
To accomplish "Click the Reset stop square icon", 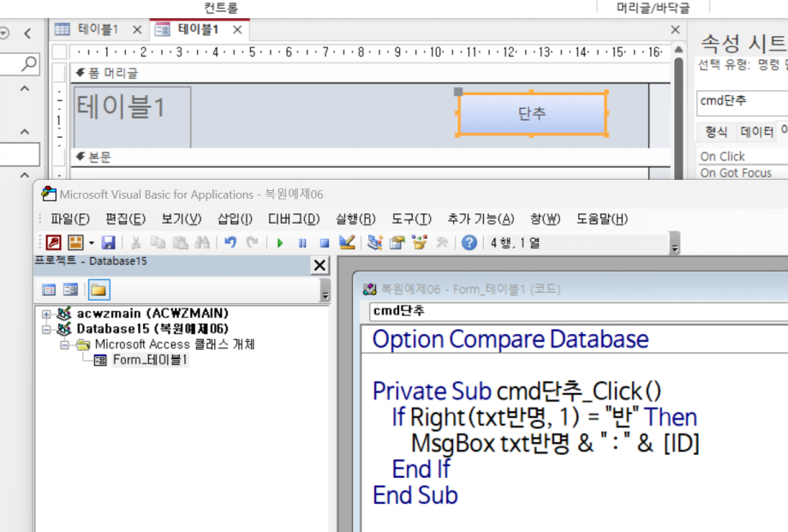I will [x=325, y=243].
